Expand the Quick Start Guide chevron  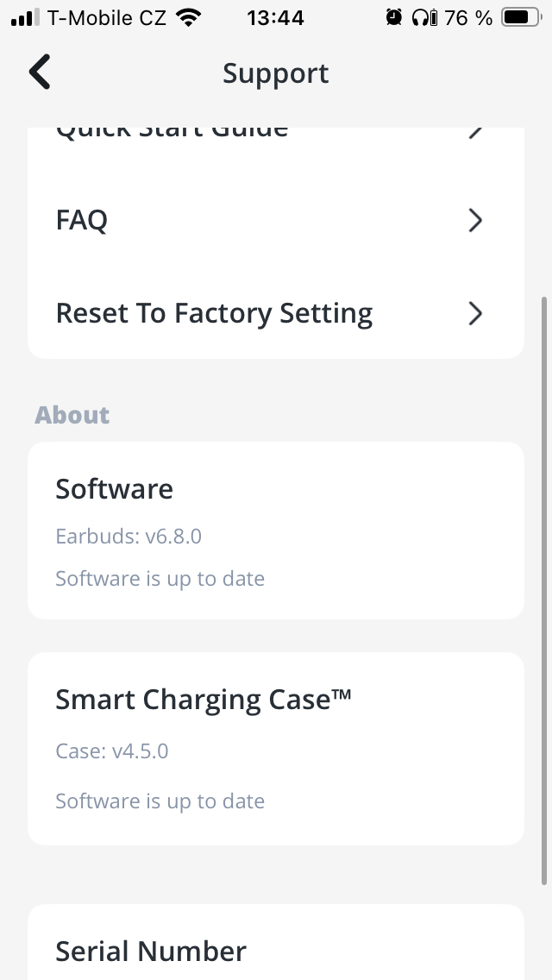[x=474, y=132]
